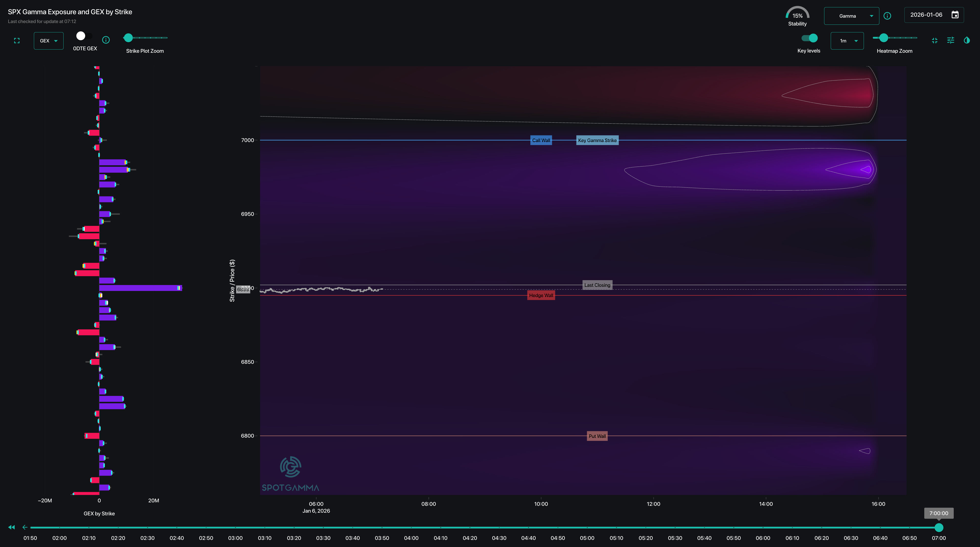Screen dimensions: 980x547
Task: Enable the 0DTE GEX switch
Action: [84, 36]
